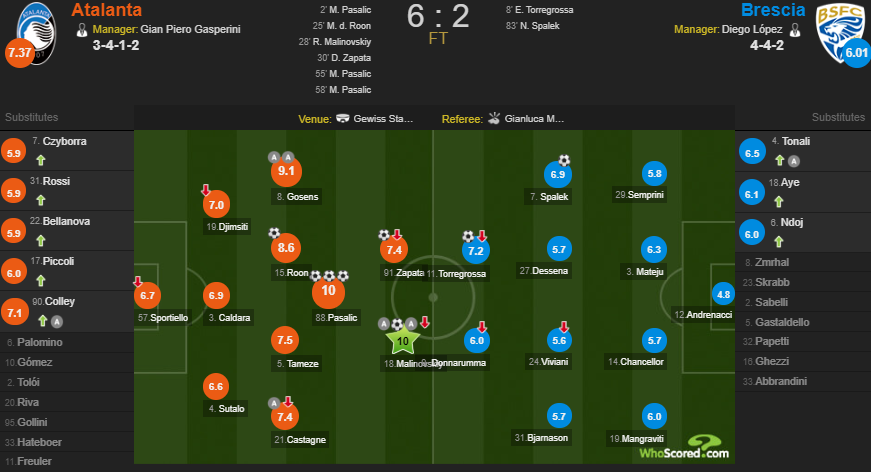
Task: Click Atalanta's 7.37 team rating badge
Action: [20, 53]
